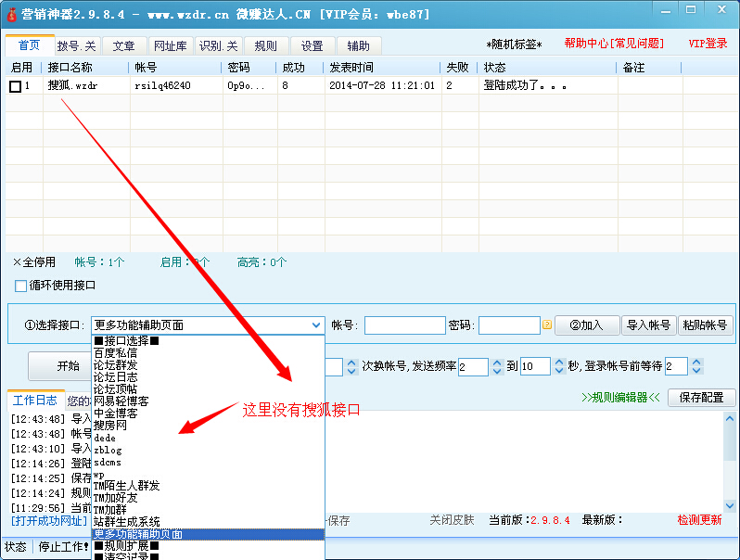Select 中金博客 option
Image resolution: width=740 pixels, height=560 pixels.
(115, 414)
